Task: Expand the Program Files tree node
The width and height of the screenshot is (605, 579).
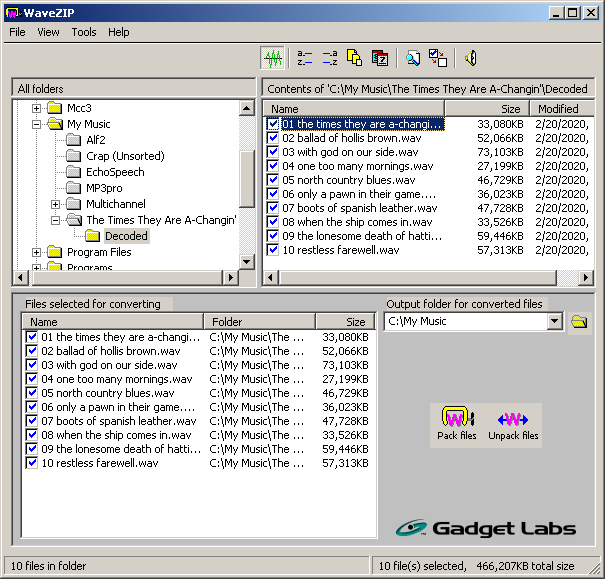Action: (x=36, y=252)
